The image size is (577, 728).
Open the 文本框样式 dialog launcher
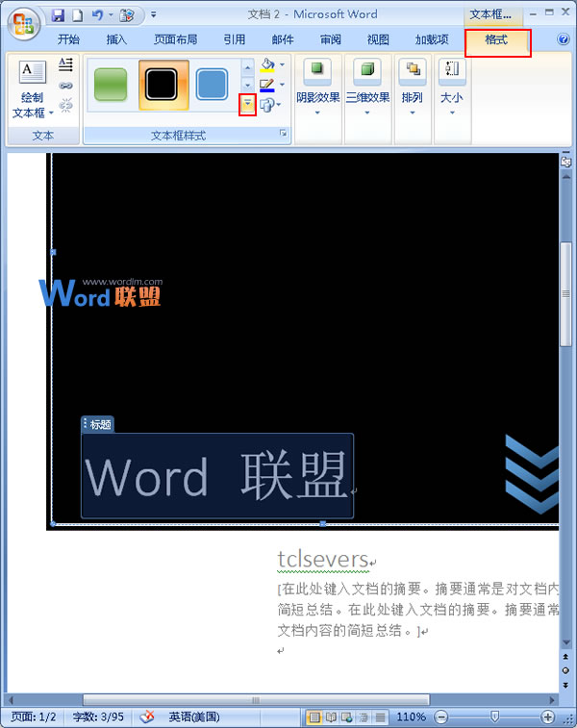283,134
